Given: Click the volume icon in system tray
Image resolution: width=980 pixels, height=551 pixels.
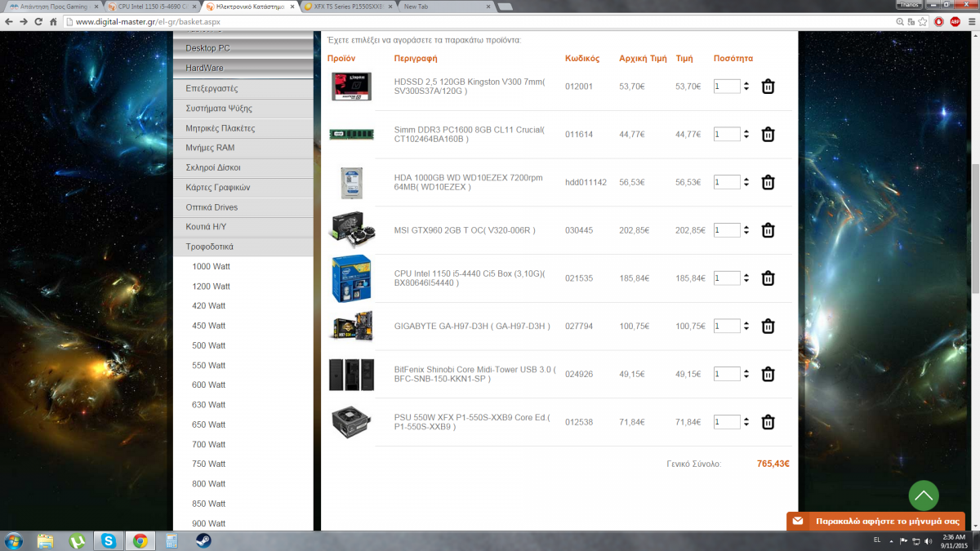Looking at the screenshot, I should pyautogui.click(x=929, y=540).
